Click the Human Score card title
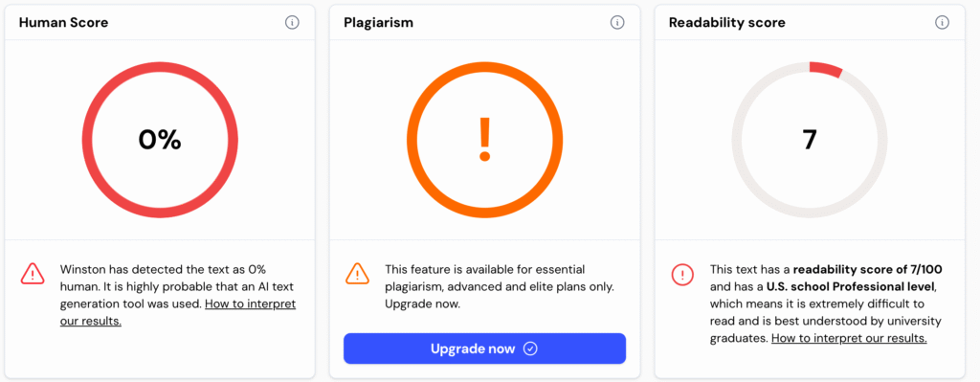The height and width of the screenshot is (382, 980). point(63,23)
